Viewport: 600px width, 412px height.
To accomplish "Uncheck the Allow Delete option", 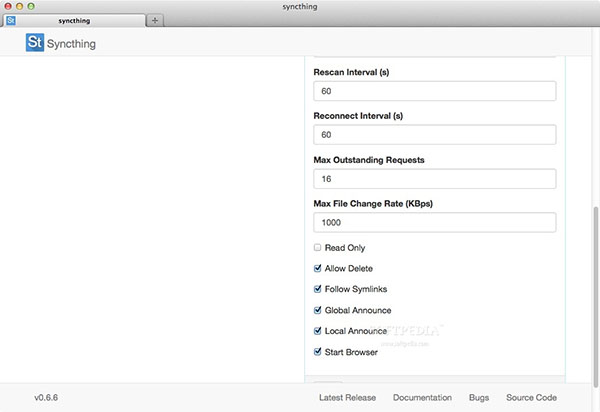I will coord(317,268).
